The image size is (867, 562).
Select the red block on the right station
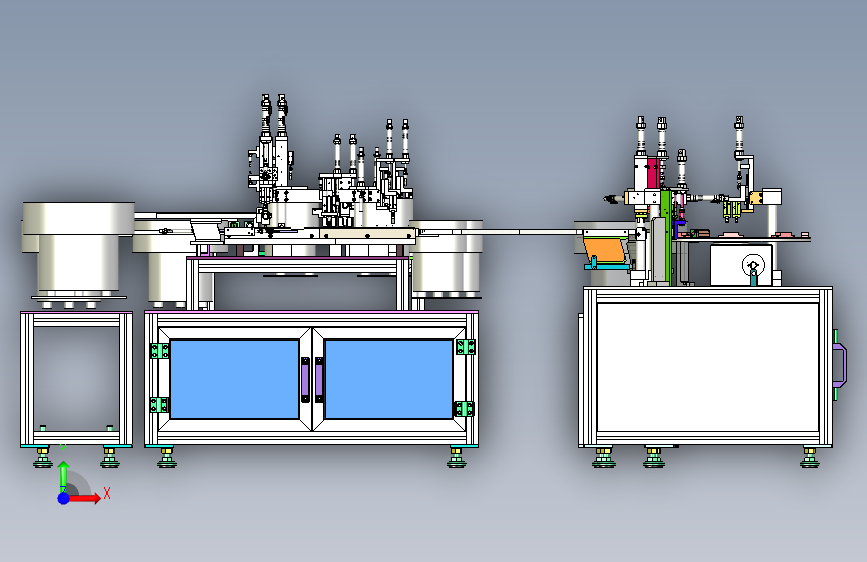coord(653,173)
